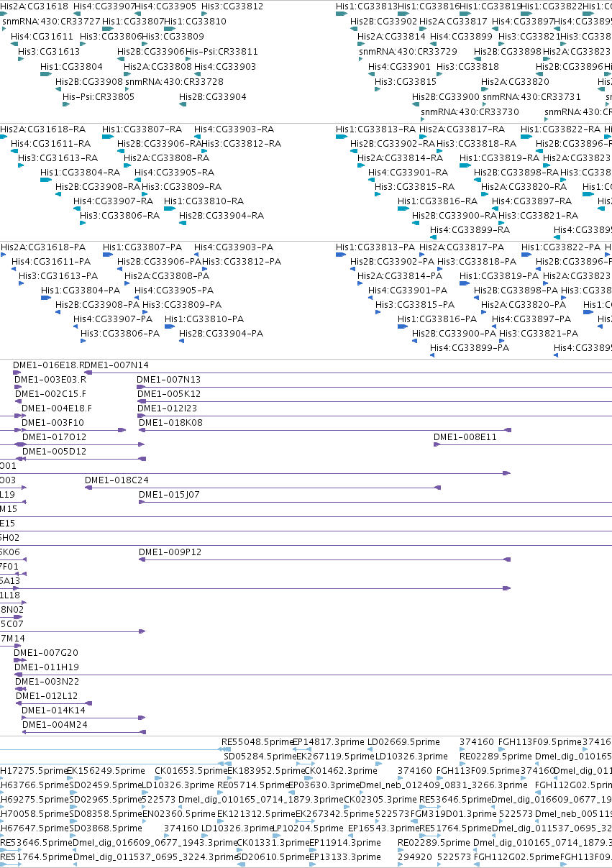Image resolution: width=612 pixels, height=868 pixels.
Task: Select the RE55048.5prime EST label
Action: [257, 742]
